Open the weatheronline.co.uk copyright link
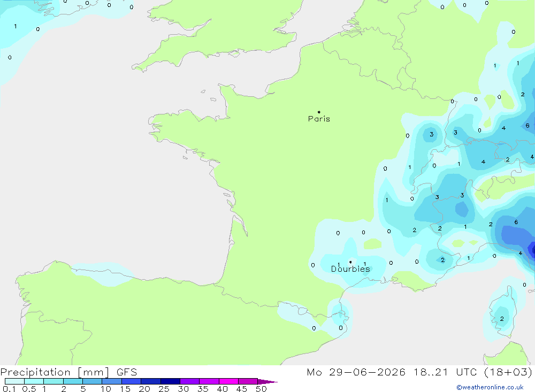535x392 pixels. pyautogui.click(x=490, y=387)
